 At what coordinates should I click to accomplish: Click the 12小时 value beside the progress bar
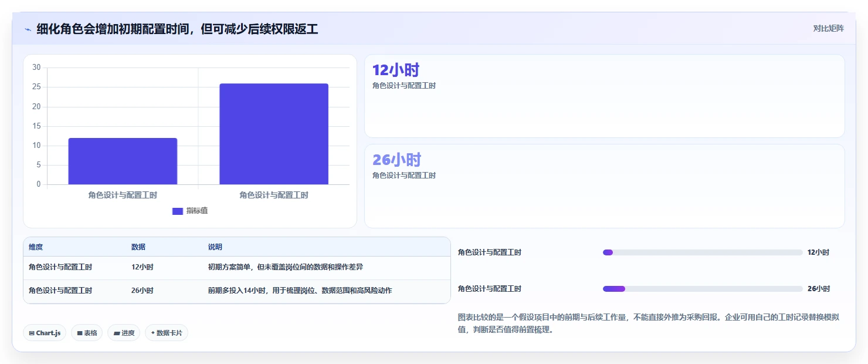tap(818, 252)
